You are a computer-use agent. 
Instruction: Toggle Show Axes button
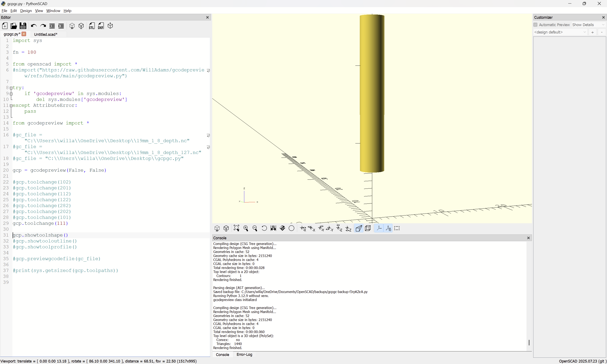click(379, 228)
